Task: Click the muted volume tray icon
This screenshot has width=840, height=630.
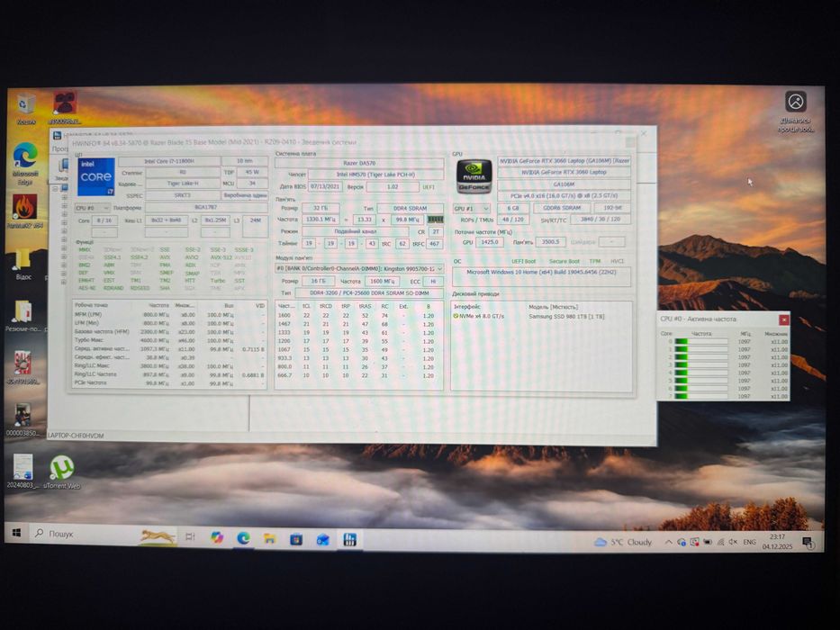Action: [x=733, y=542]
